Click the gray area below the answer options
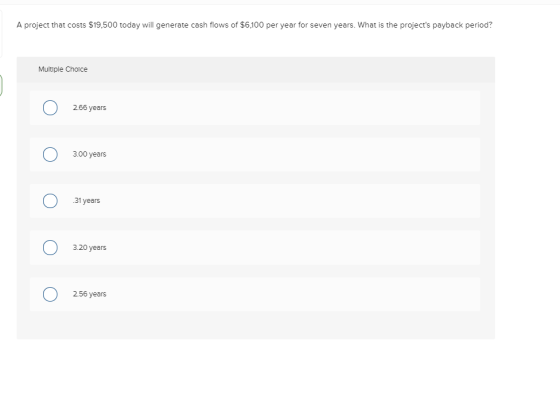This screenshot has height=407, width=560. (x=256, y=325)
